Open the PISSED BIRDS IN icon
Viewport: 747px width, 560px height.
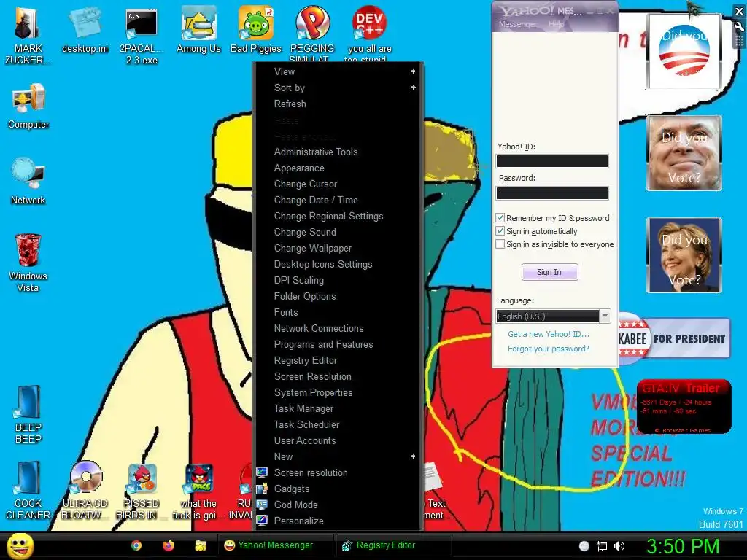pyautogui.click(x=142, y=491)
